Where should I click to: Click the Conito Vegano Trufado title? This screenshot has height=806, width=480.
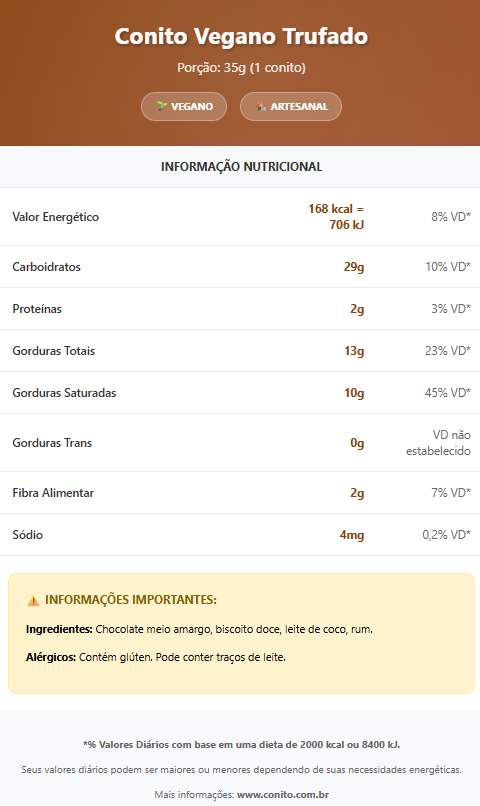tap(241, 36)
